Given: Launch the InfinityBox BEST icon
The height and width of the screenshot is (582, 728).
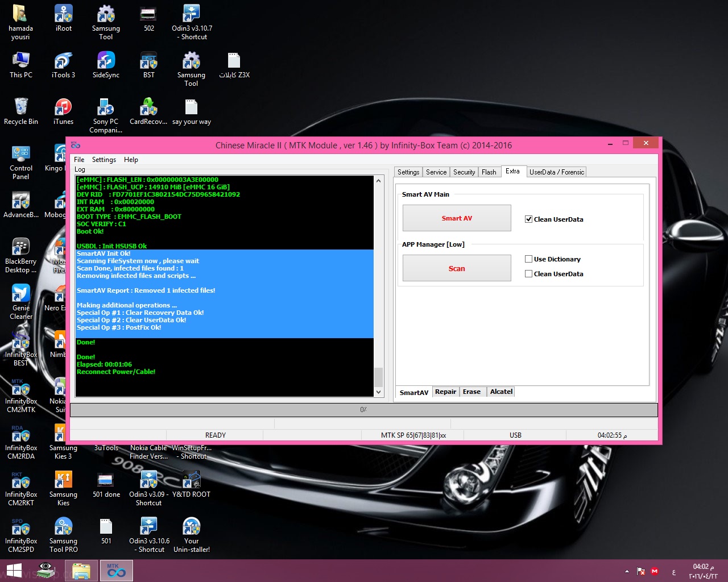Looking at the screenshot, I should click(20, 348).
